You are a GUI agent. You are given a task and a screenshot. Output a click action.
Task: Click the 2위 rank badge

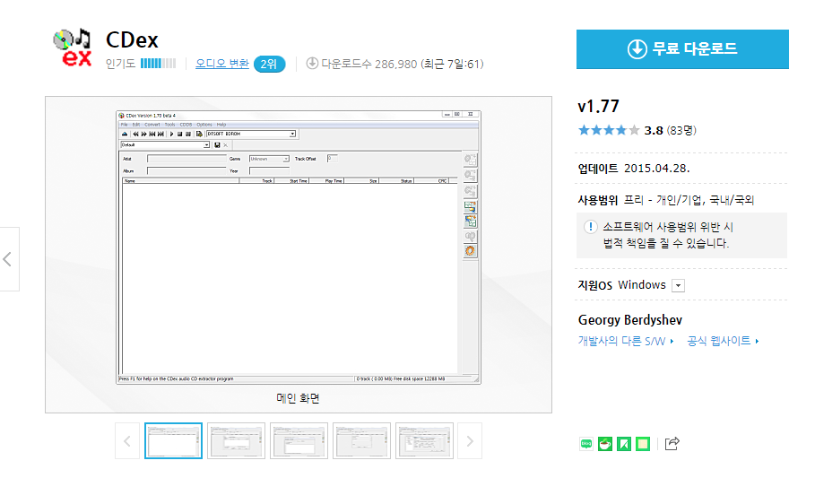[269, 64]
